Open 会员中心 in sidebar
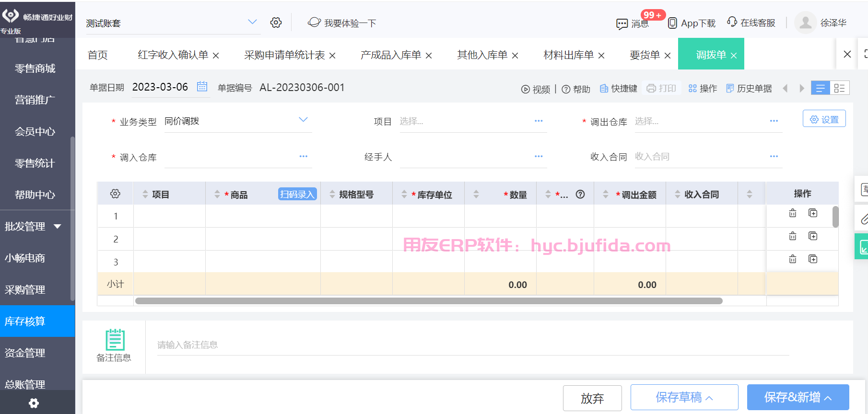This screenshot has height=414, width=868. (35, 131)
